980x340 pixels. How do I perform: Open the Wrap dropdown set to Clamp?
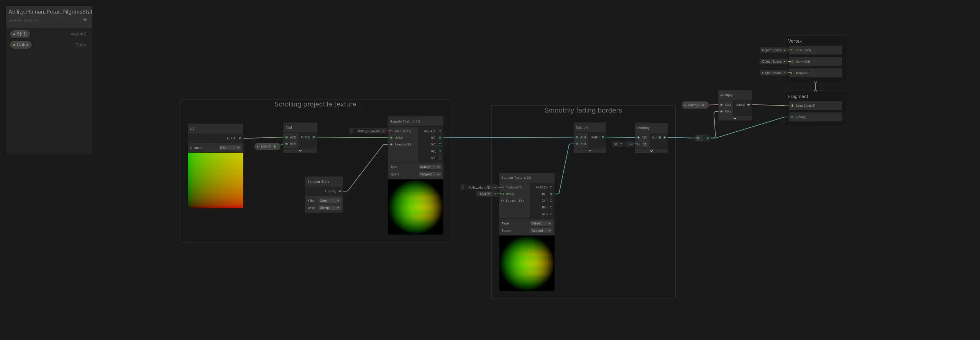pyautogui.click(x=329, y=208)
